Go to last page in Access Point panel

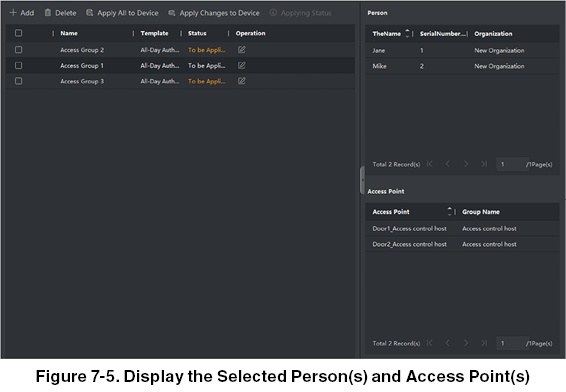point(484,343)
